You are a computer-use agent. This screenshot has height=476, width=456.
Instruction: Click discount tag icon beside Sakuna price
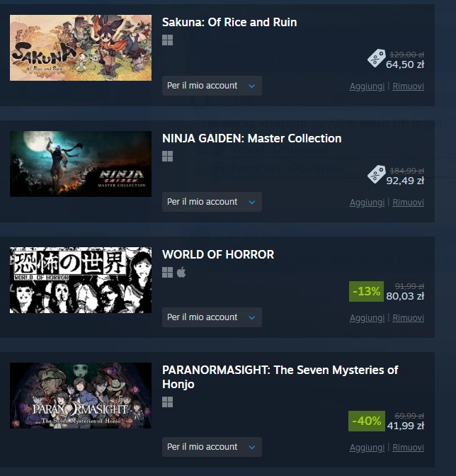pyautogui.click(x=376, y=58)
